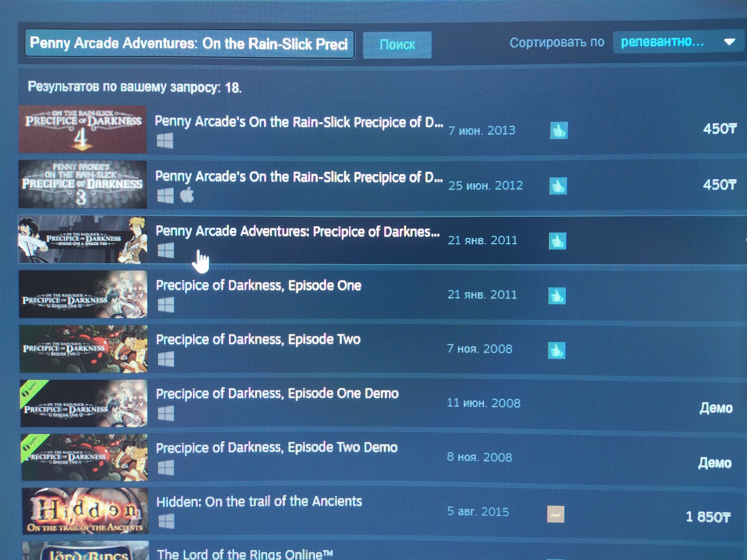Viewport: 747px width, 560px height.
Task: Open Hidden: On the trail thumbnail
Action: point(85,511)
